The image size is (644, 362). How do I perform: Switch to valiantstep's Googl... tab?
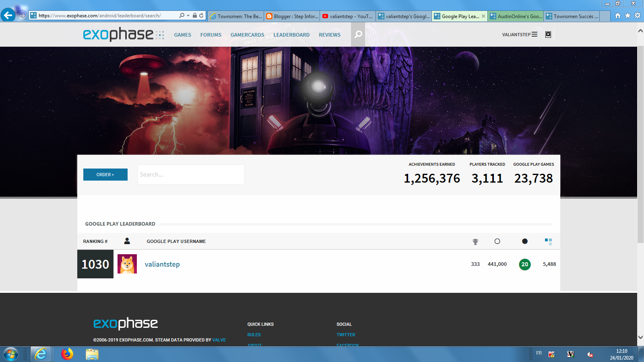click(x=404, y=16)
